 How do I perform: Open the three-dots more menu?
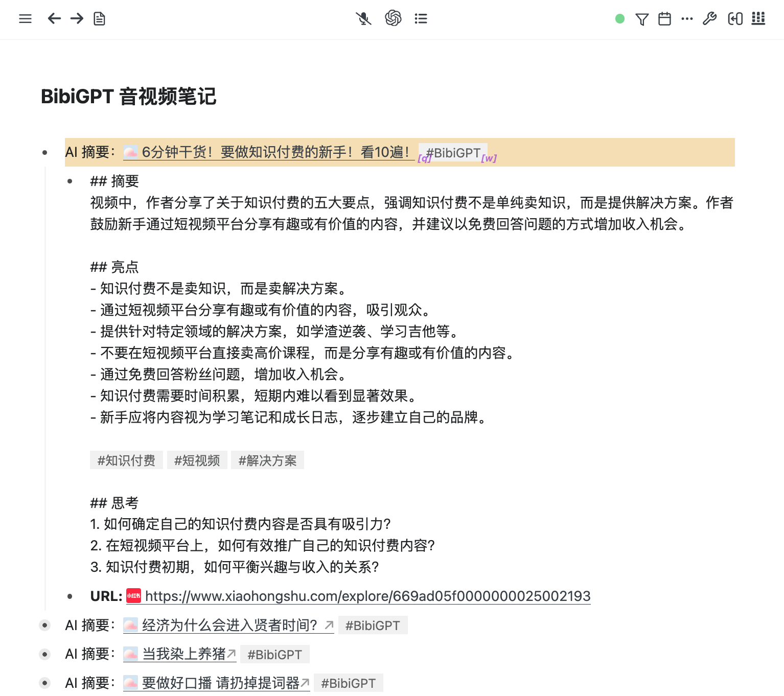tap(687, 19)
